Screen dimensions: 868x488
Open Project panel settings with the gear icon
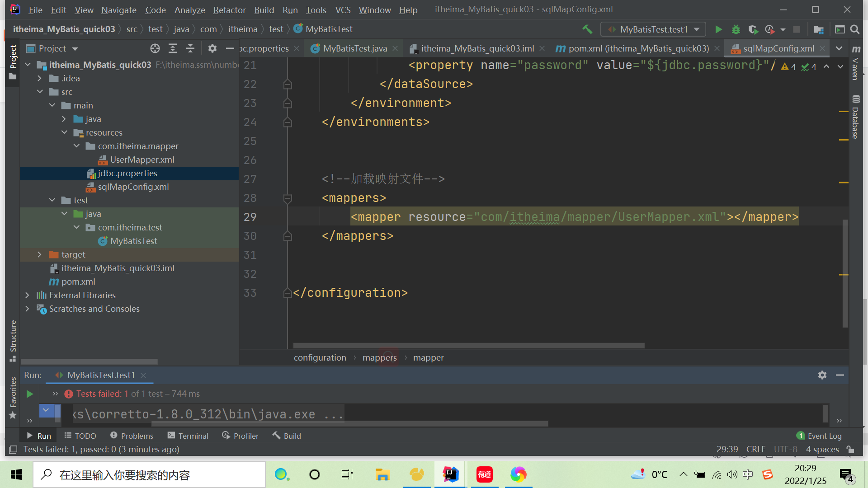[212, 48]
